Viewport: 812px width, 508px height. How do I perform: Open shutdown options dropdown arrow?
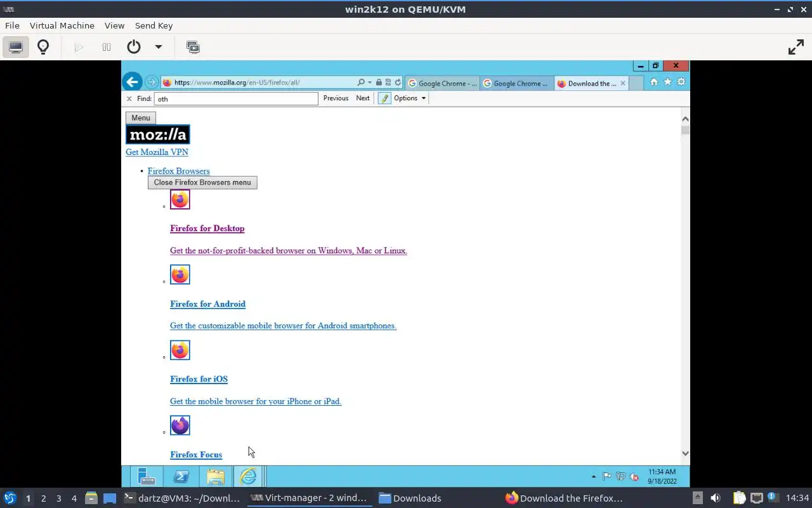(x=159, y=47)
